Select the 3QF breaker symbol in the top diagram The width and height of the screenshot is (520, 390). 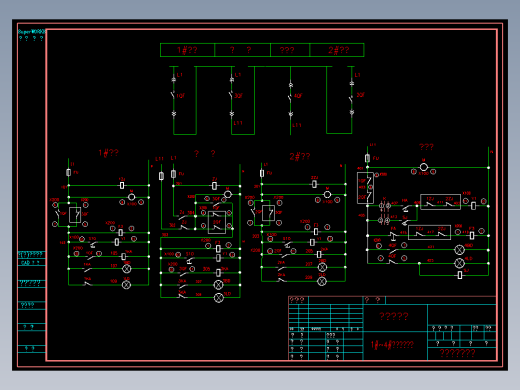[x=231, y=95]
